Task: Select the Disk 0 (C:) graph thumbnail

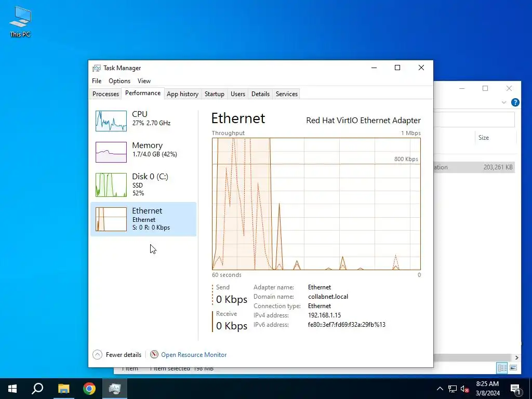Action: [x=111, y=185]
